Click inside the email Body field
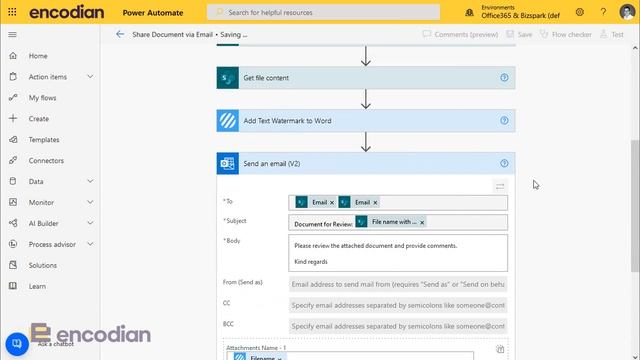Image resolution: width=640 pixels, height=360 pixels. [x=398, y=253]
